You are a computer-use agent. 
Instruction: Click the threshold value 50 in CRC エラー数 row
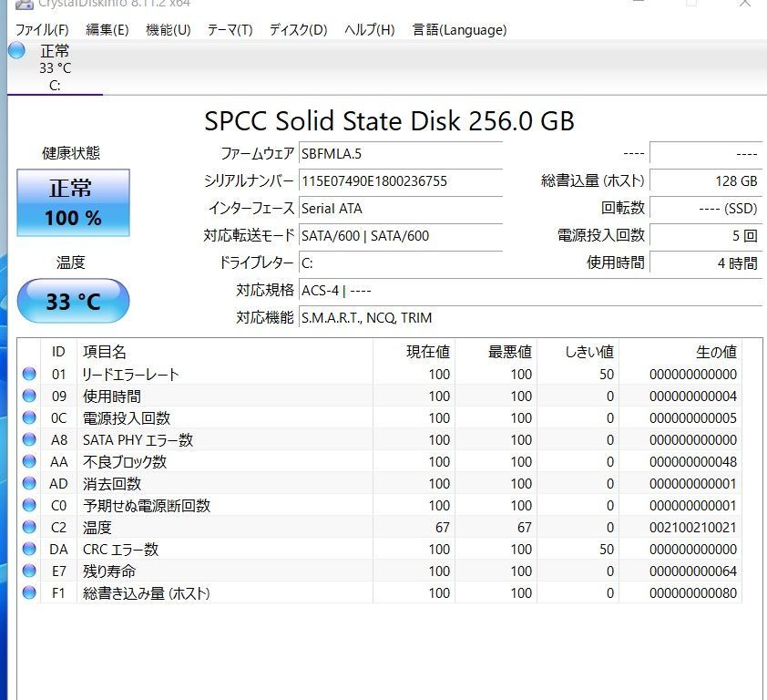click(x=607, y=550)
